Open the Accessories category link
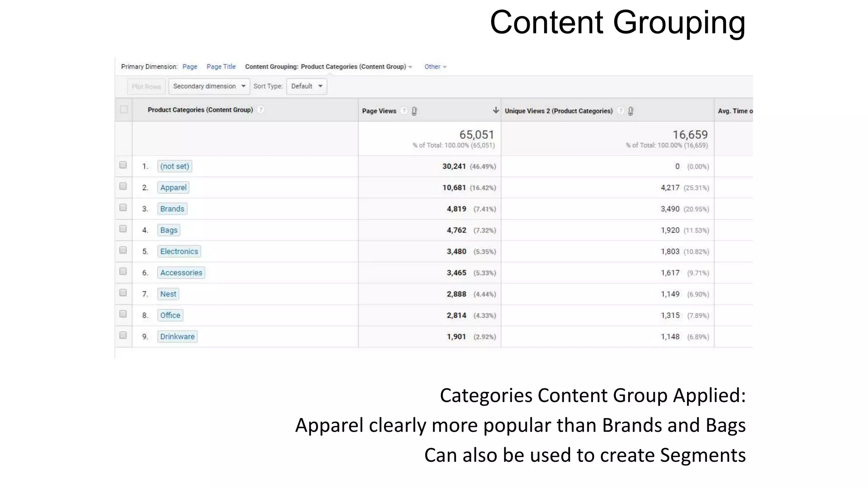The height and width of the screenshot is (488, 868). 181,273
